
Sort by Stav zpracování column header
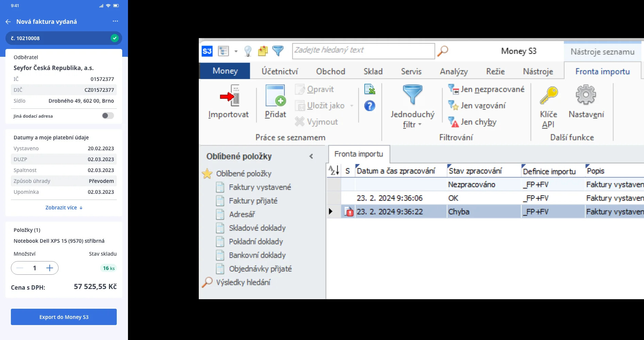pos(484,170)
